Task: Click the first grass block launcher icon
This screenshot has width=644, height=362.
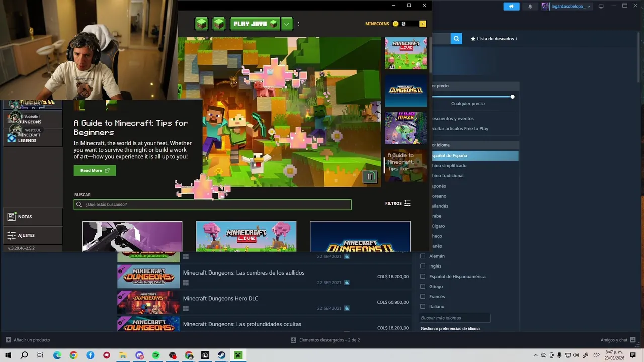Action: pos(201,24)
